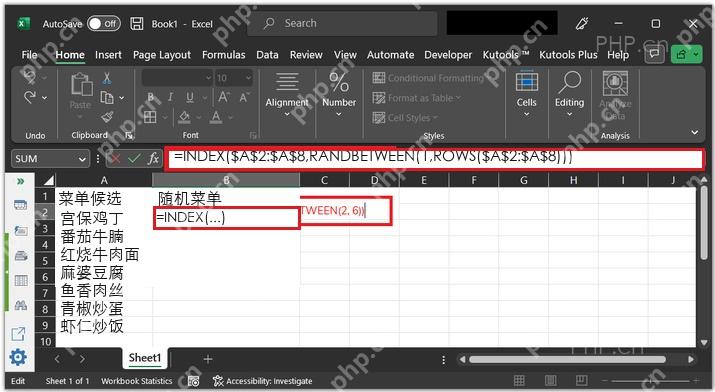Click the Borders icon
The image size is (715, 392).
click(x=150, y=118)
